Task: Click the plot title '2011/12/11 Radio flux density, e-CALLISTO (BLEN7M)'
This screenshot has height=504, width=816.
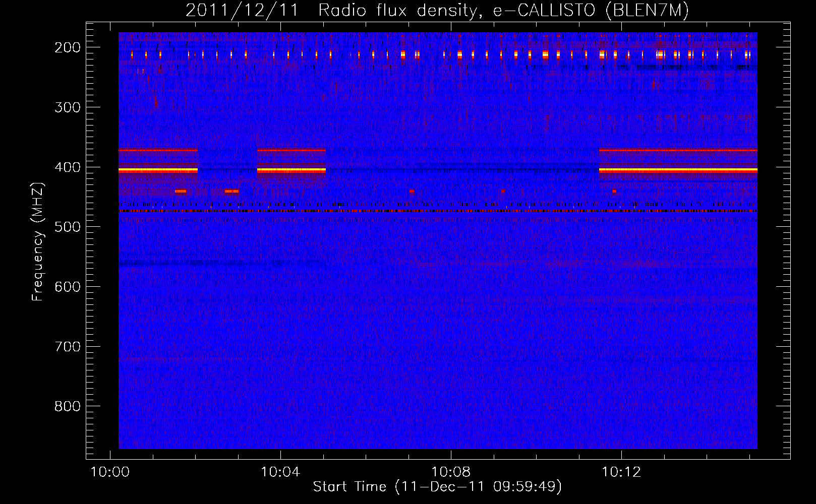Action: click(x=437, y=10)
